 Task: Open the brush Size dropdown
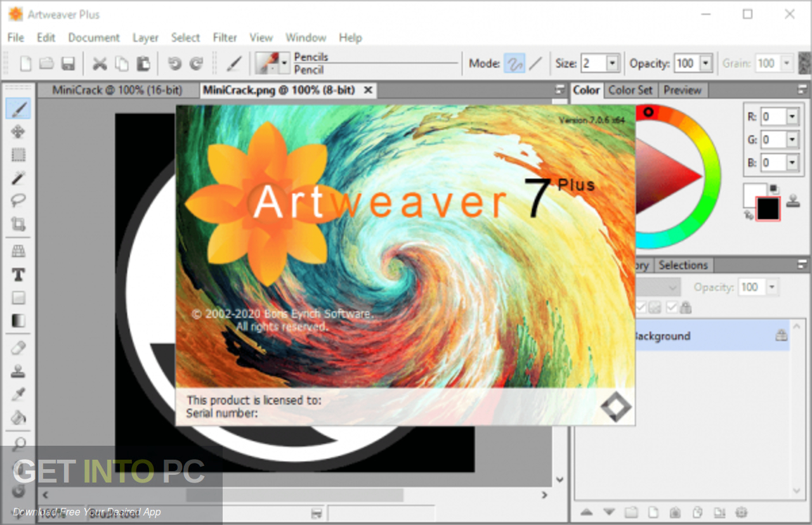tap(612, 63)
